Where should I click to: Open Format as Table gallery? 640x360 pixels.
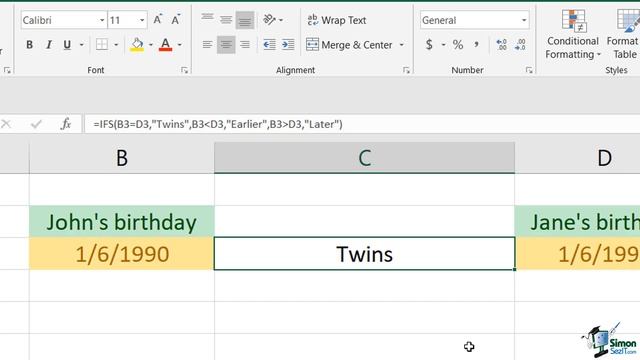623,34
